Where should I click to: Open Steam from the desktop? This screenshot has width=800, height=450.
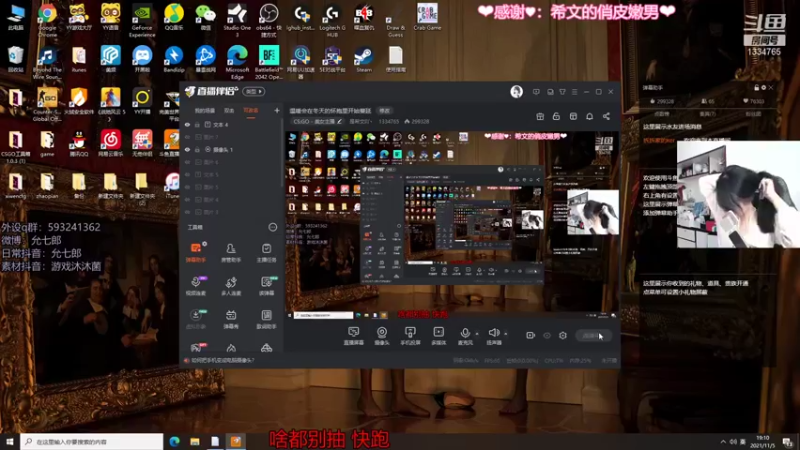364,59
